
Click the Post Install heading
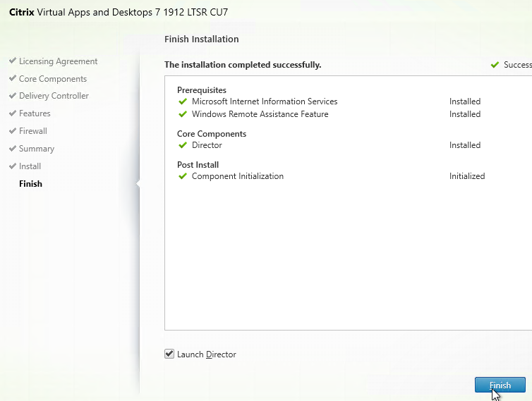tap(198, 165)
